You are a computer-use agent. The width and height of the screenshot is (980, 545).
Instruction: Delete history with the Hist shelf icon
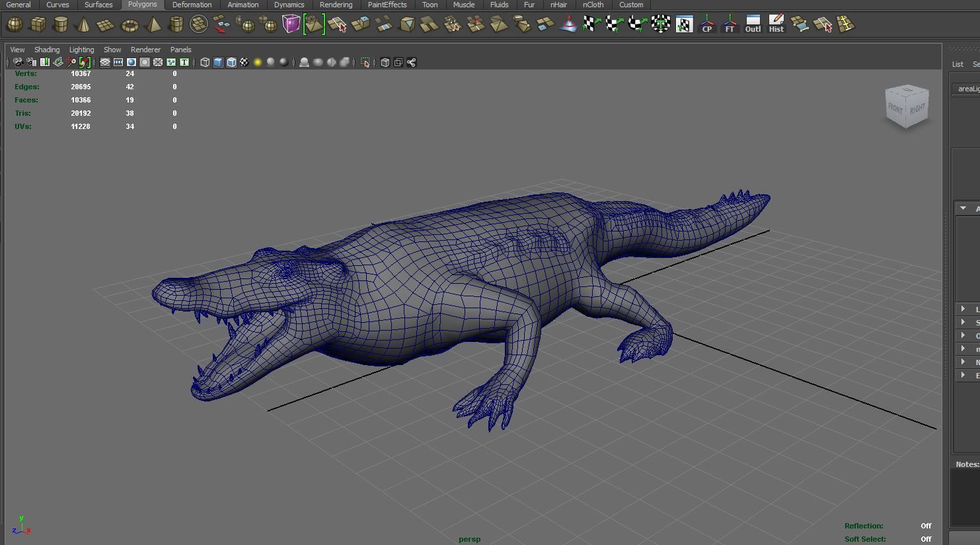click(x=776, y=25)
